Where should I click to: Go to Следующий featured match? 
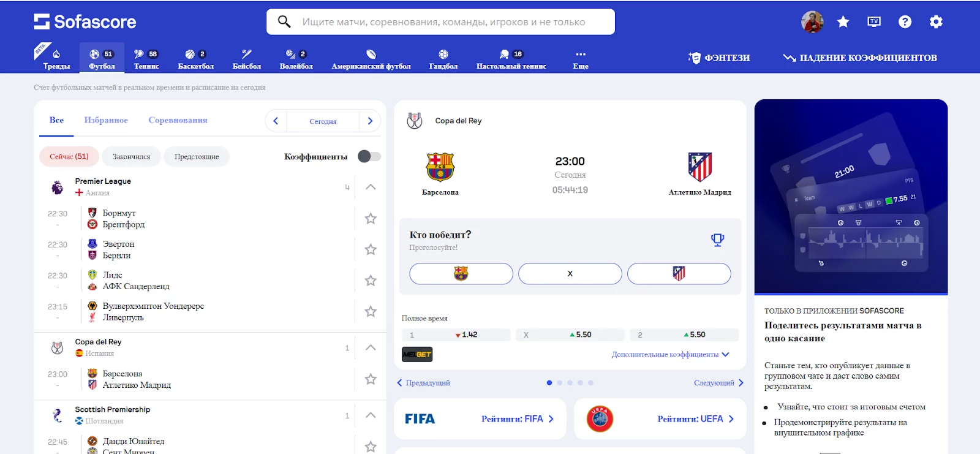(718, 383)
